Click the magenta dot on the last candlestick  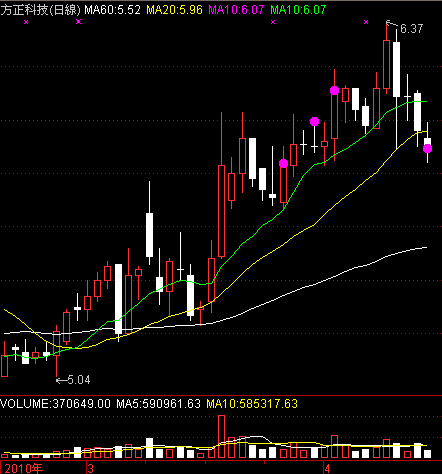tap(427, 149)
